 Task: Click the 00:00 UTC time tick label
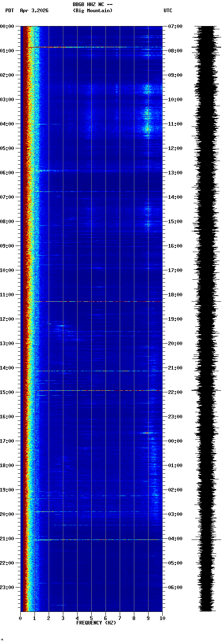pos(175,441)
